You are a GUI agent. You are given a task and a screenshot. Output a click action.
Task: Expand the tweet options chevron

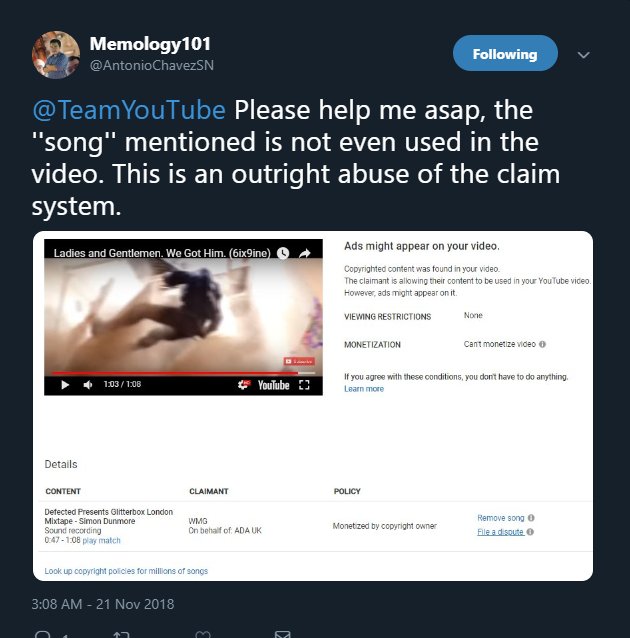pos(584,55)
